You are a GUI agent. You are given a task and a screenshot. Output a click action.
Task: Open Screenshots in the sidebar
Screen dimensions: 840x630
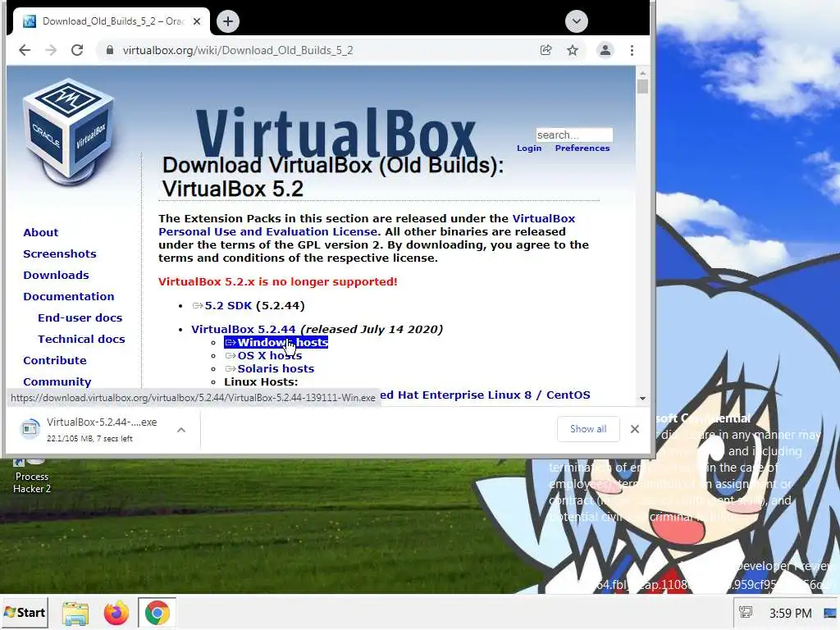(59, 254)
